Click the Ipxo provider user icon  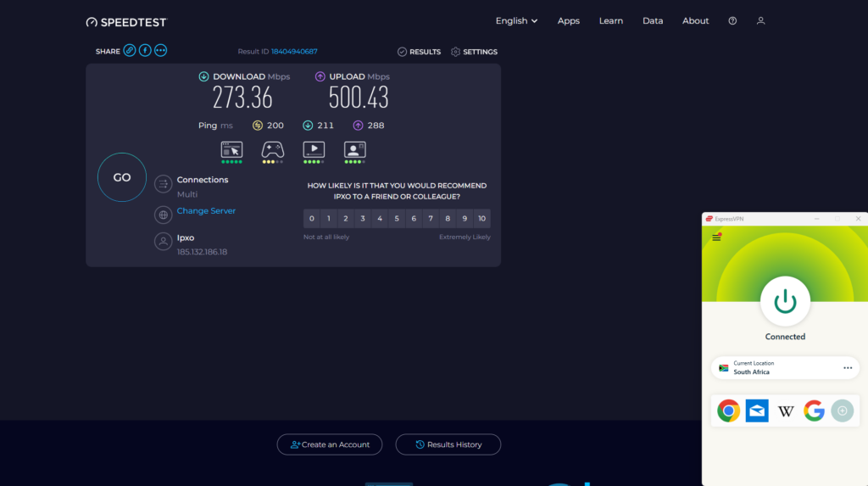(x=163, y=242)
